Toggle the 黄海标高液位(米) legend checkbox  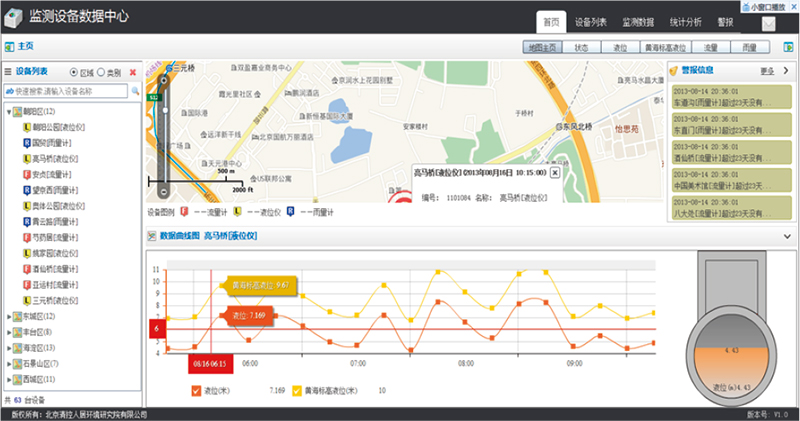[x=297, y=390]
